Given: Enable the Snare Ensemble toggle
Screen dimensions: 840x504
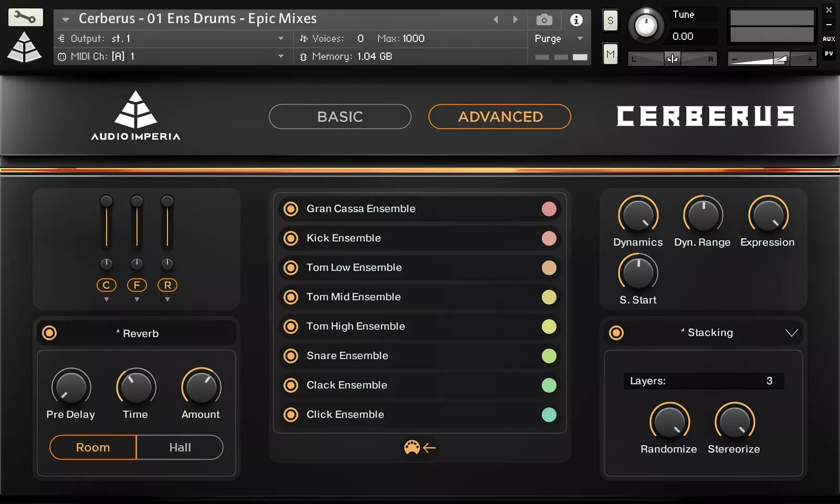Looking at the screenshot, I should pyautogui.click(x=291, y=356).
